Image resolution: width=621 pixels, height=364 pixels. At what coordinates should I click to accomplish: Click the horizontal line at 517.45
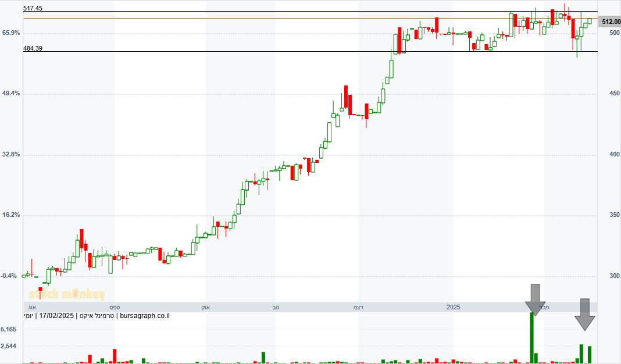[x=310, y=12]
